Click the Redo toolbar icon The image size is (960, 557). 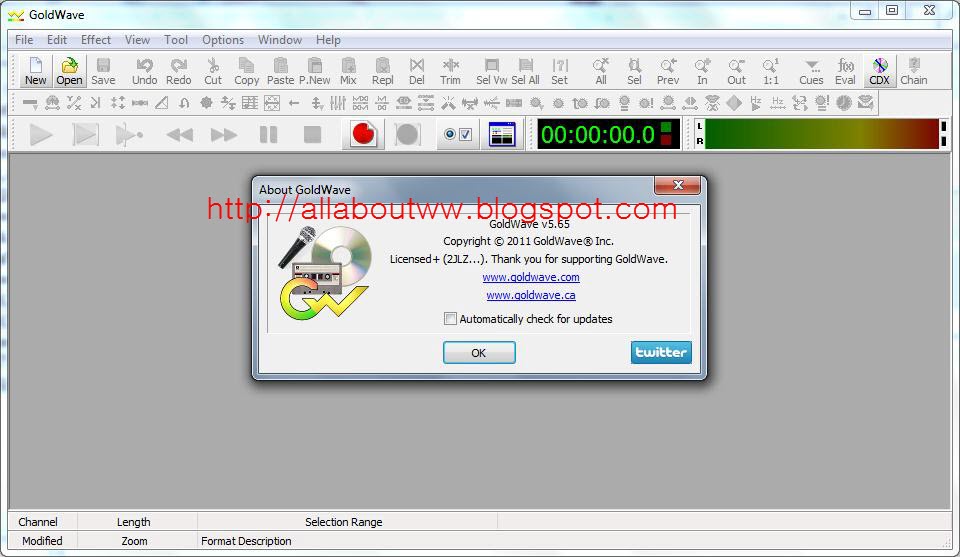179,71
